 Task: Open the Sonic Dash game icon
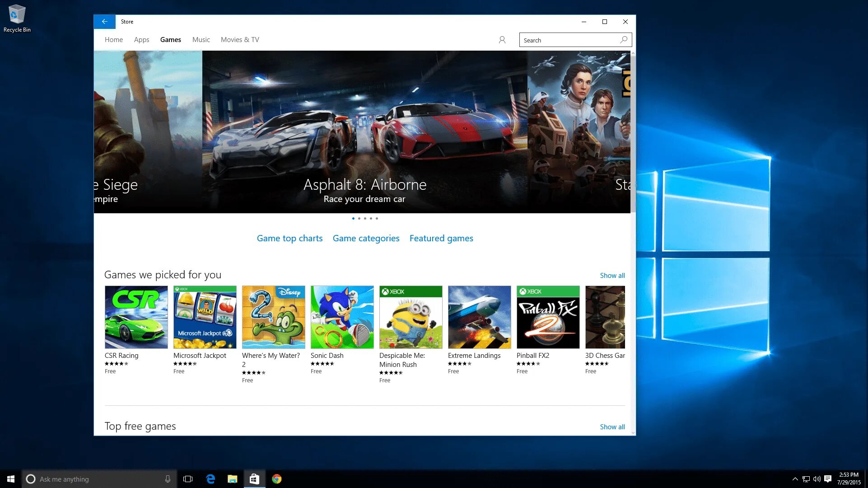point(342,317)
